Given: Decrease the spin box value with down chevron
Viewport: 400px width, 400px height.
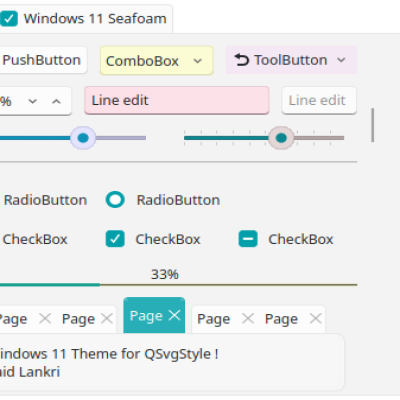Looking at the screenshot, I should (x=32, y=101).
